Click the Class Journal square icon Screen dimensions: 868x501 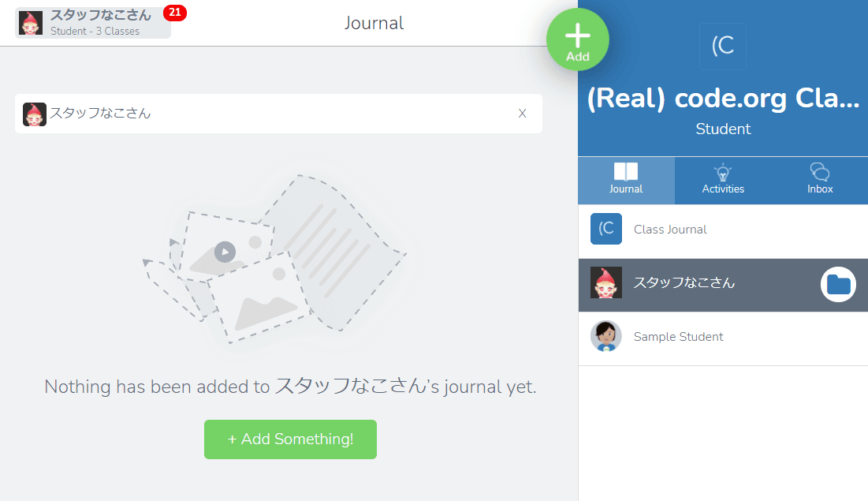point(606,229)
